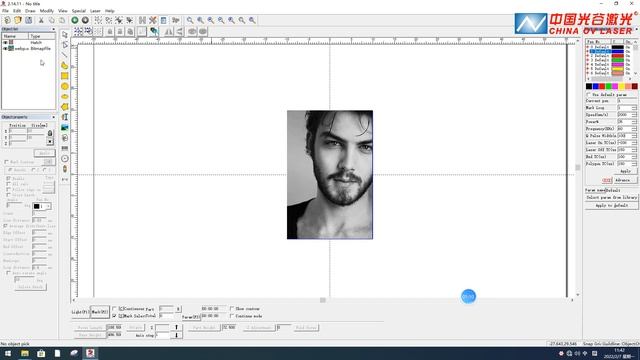The image size is (640, 360).
Task: Select the Bitmap file import tool
Action: 64,128
